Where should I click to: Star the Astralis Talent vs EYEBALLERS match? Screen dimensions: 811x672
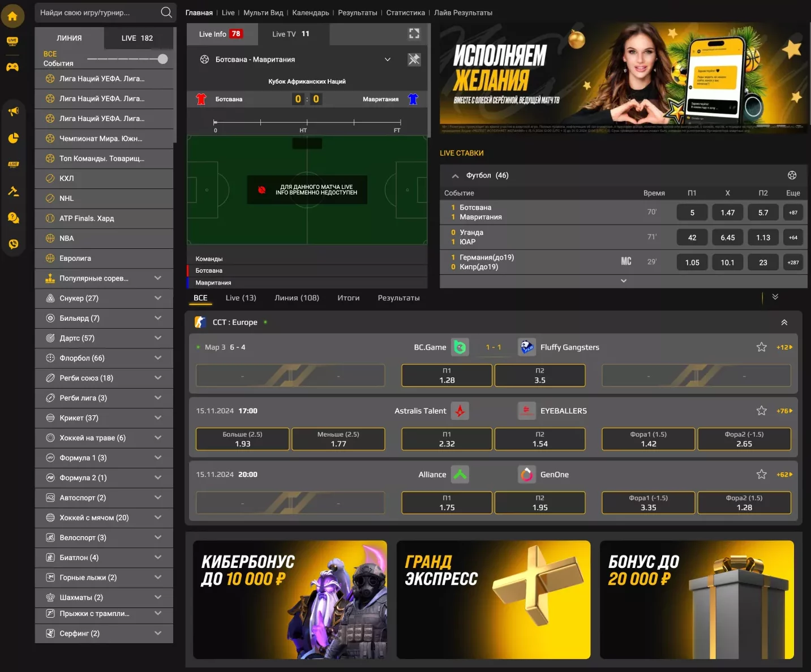coord(762,411)
